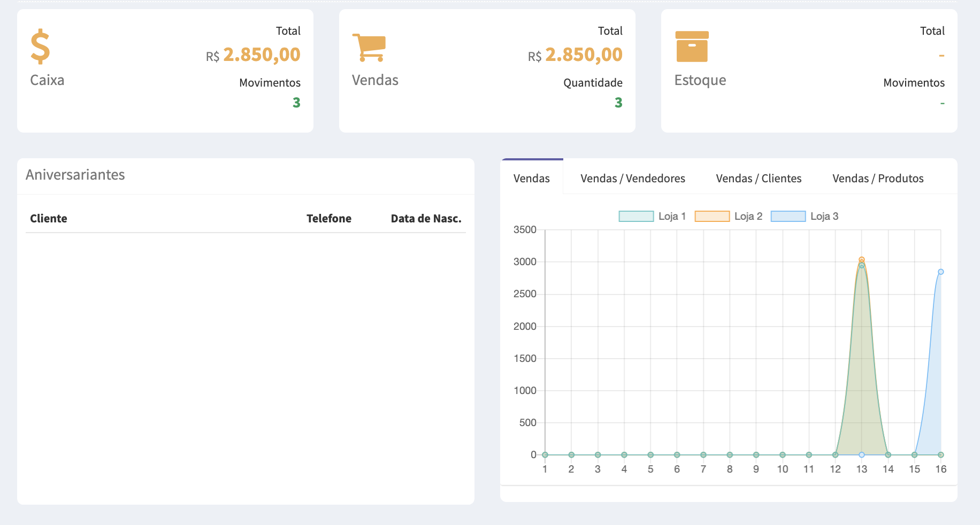Click the Vendas Quantidade value 3
Screen dimensions: 980x525
point(618,103)
